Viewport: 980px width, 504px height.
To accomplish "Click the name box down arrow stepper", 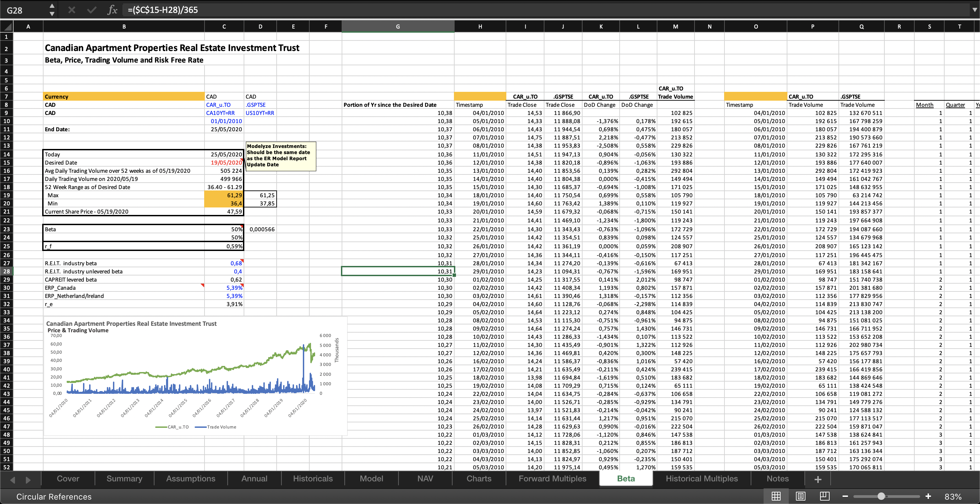I will [52, 14].
